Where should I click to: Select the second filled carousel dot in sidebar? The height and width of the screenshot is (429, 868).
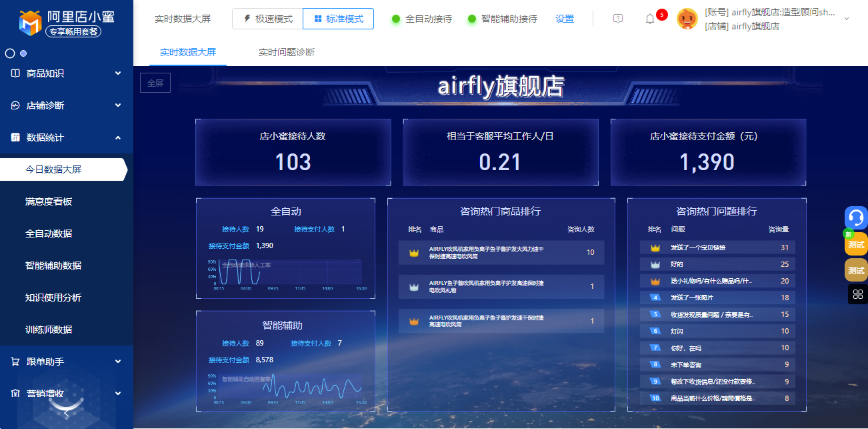click(x=23, y=53)
